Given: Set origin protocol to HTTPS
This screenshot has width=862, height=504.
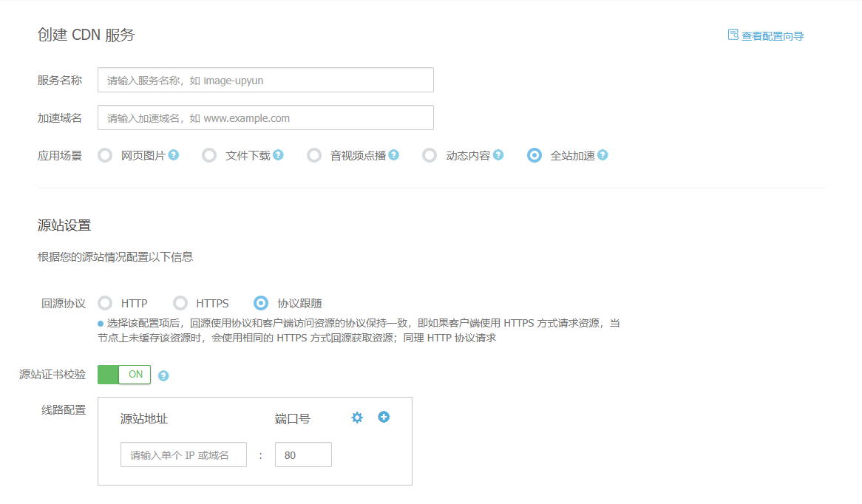Looking at the screenshot, I should tap(180, 303).
